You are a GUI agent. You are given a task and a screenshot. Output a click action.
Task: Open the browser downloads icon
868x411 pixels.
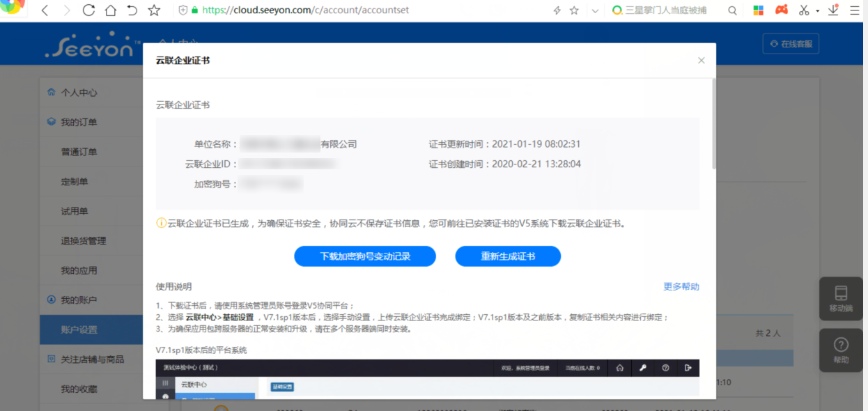(833, 10)
